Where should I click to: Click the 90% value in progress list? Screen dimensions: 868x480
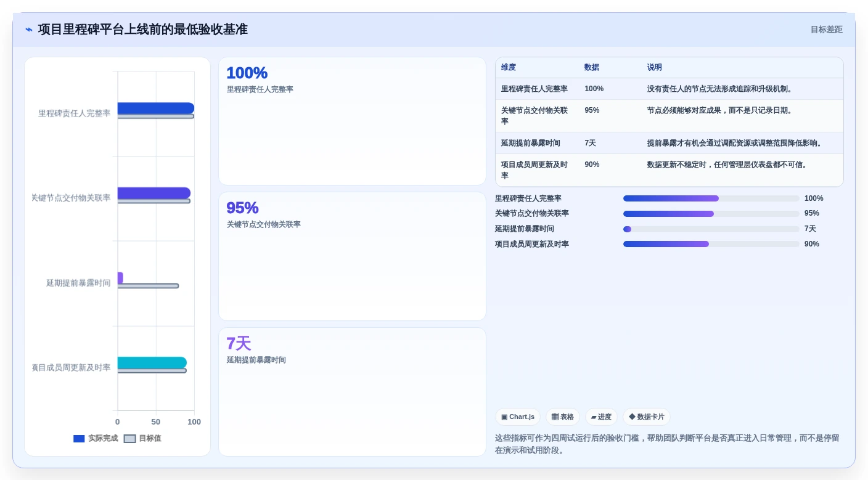812,244
